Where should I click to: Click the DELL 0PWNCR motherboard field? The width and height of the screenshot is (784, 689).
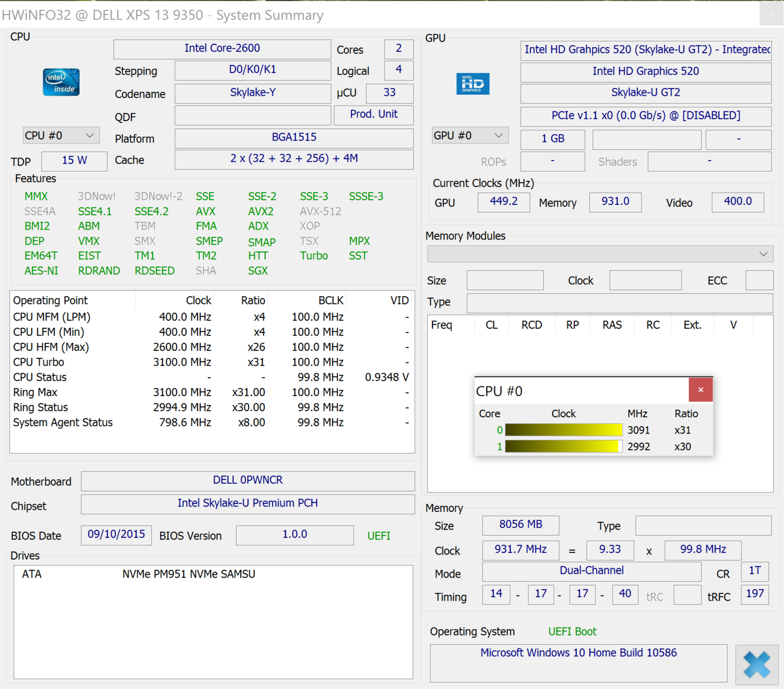point(248,481)
